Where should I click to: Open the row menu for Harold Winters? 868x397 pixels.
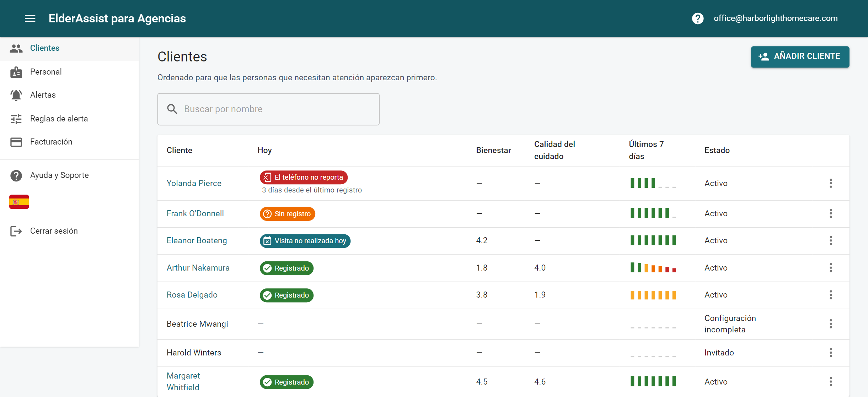[831, 353]
